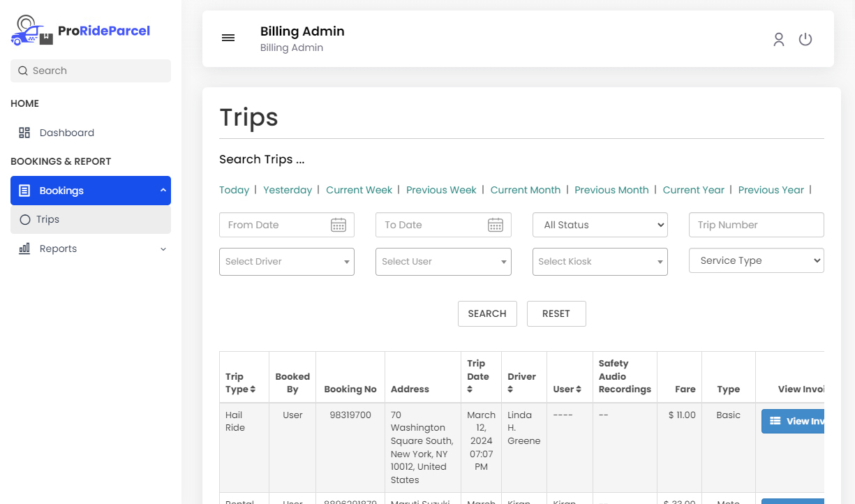The width and height of the screenshot is (855, 504).
Task: Filter trips by Today
Action: coord(234,190)
